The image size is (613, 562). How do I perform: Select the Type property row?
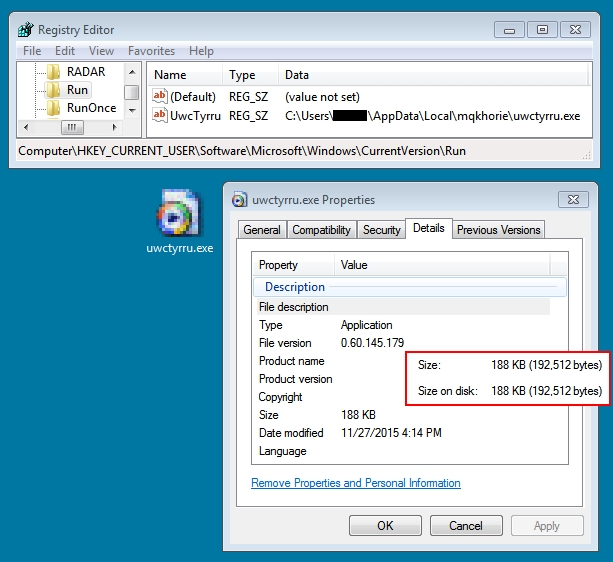(x=403, y=325)
